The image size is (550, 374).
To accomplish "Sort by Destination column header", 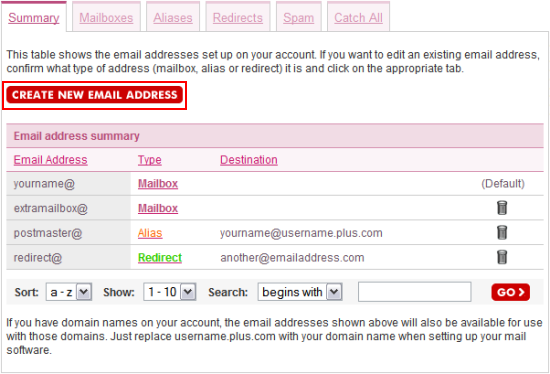I will click(x=249, y=160).
